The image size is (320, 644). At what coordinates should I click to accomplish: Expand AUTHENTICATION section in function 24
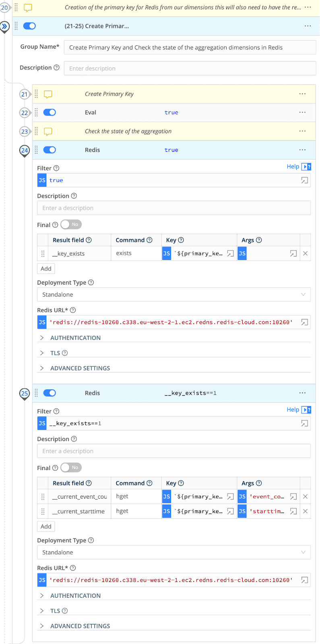click(75, 338)
